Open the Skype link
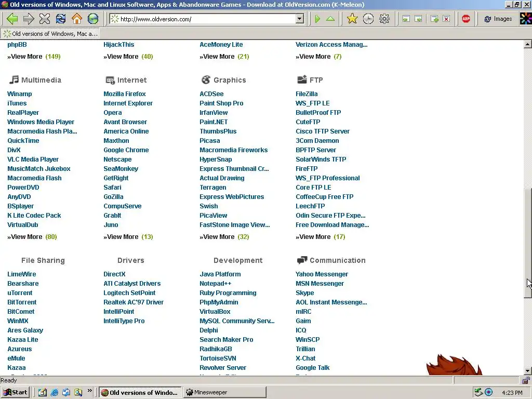This screenshot has width=532, height=399. [x=304, y=293]
